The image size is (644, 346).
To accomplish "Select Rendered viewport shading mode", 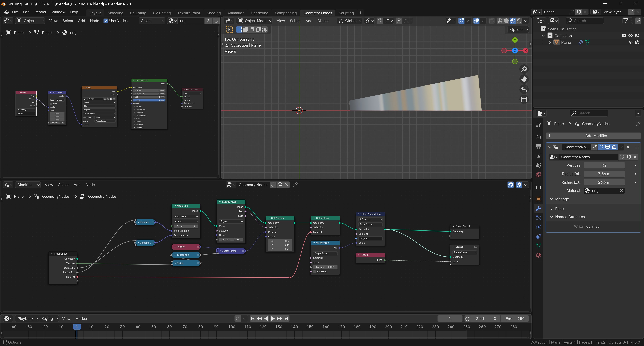I will 519,21.
